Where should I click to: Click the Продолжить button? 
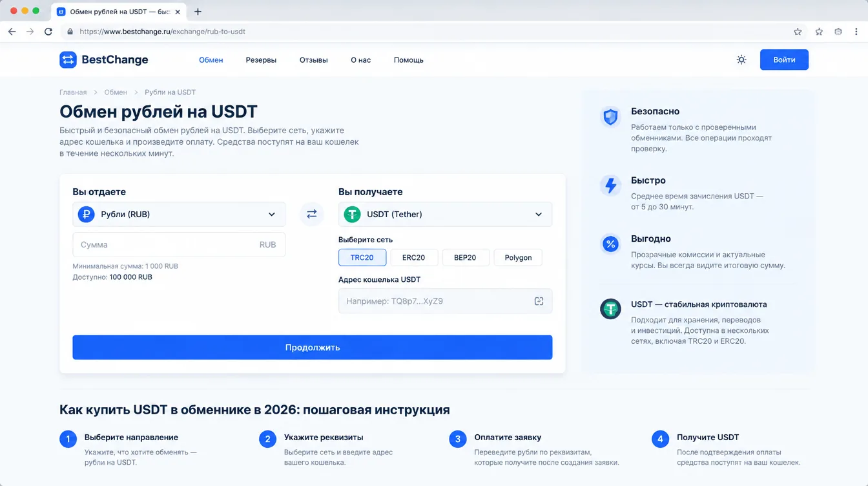coord(312,347)
